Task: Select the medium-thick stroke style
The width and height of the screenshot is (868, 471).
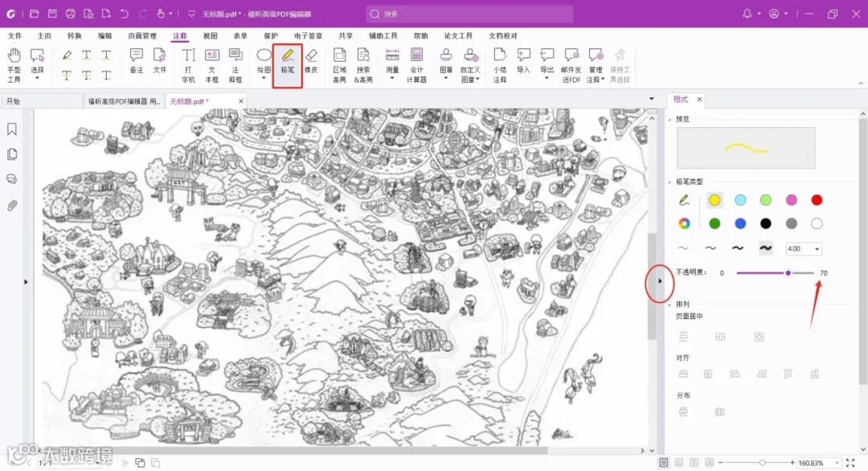Action: click(738, 248)
